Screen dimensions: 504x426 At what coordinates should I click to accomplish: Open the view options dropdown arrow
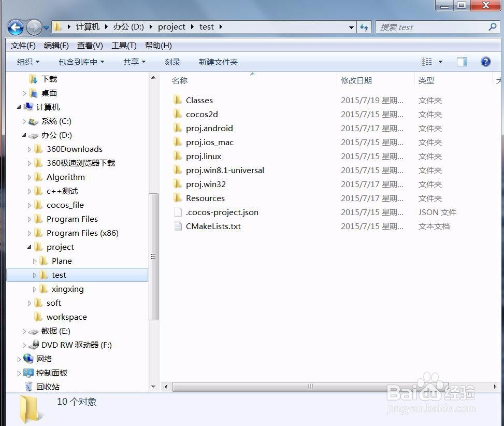(440, 61)
